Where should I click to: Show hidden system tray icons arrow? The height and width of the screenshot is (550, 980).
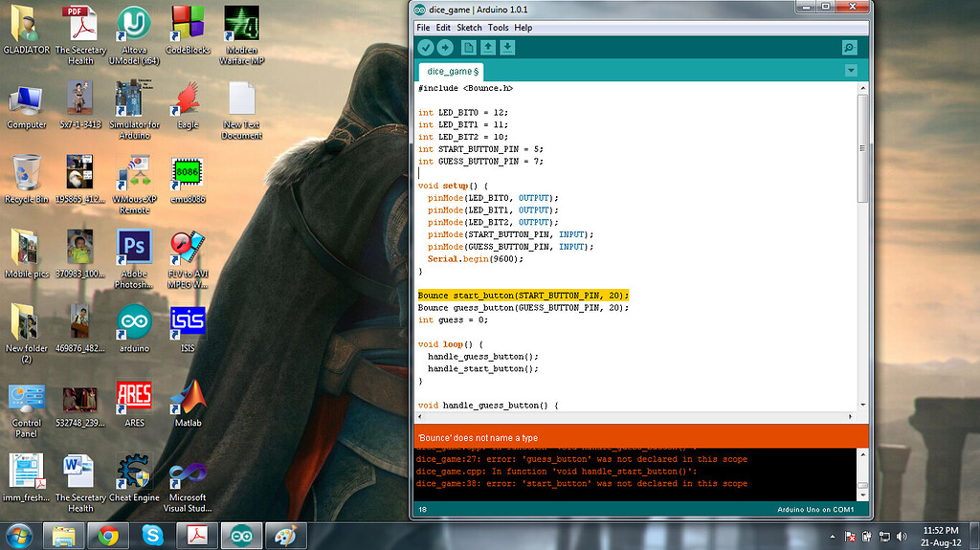tap(833, 536)
